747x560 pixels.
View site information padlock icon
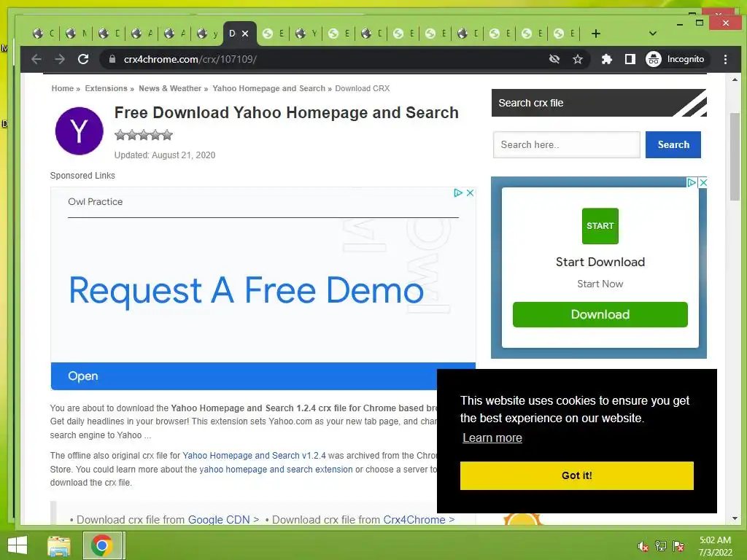click(x=112, y=59)
